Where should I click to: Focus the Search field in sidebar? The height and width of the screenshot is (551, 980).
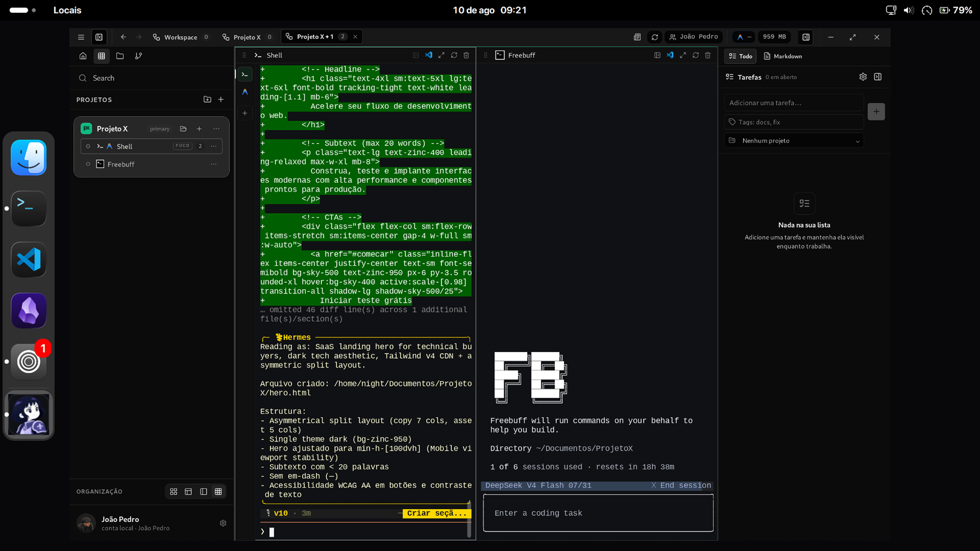[x=151, y=78]
